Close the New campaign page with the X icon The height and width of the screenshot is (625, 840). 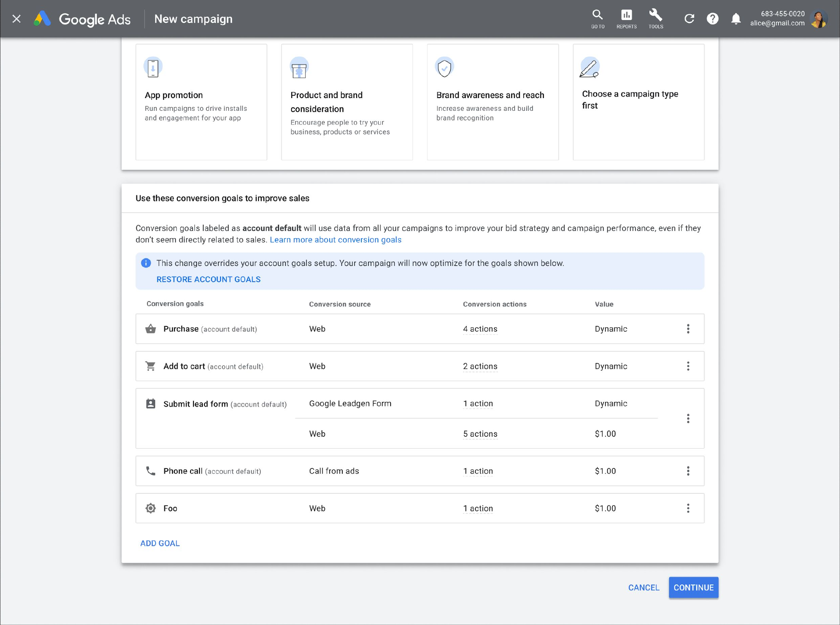pyautogui.click(x=16, y=19)
